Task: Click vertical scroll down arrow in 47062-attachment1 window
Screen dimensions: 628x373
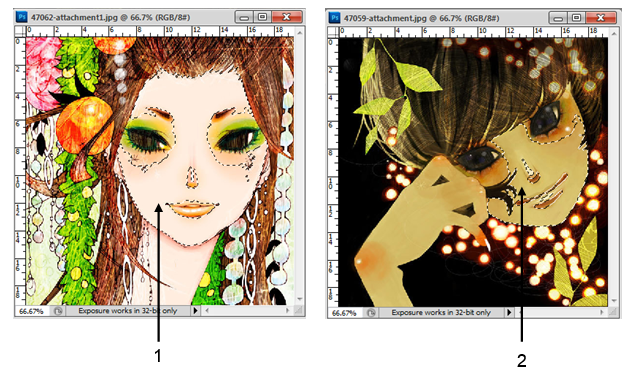Action: [x=300, y=299]
